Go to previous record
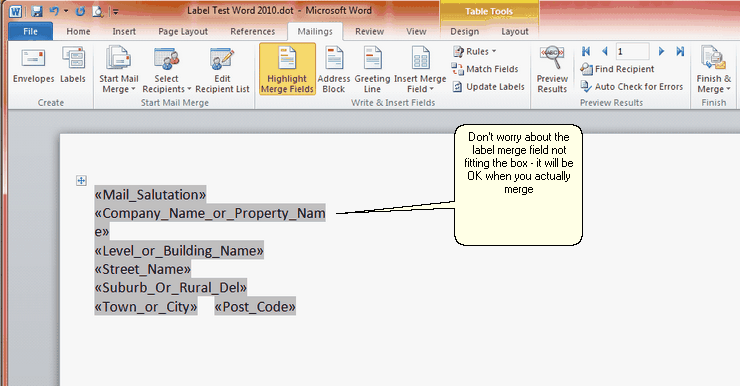Image resolution: width=740 pixels, height=386 pixels. 605,51
